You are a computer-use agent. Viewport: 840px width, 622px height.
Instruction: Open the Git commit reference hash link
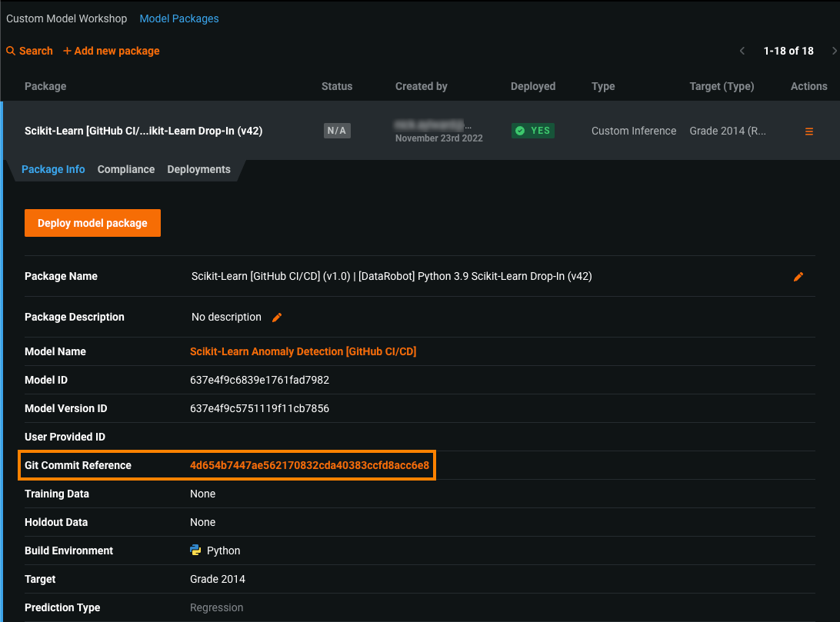point(309,465)
